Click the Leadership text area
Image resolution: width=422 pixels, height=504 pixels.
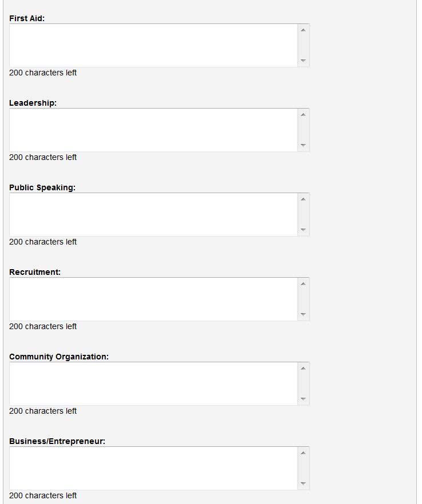coord(153,130)
